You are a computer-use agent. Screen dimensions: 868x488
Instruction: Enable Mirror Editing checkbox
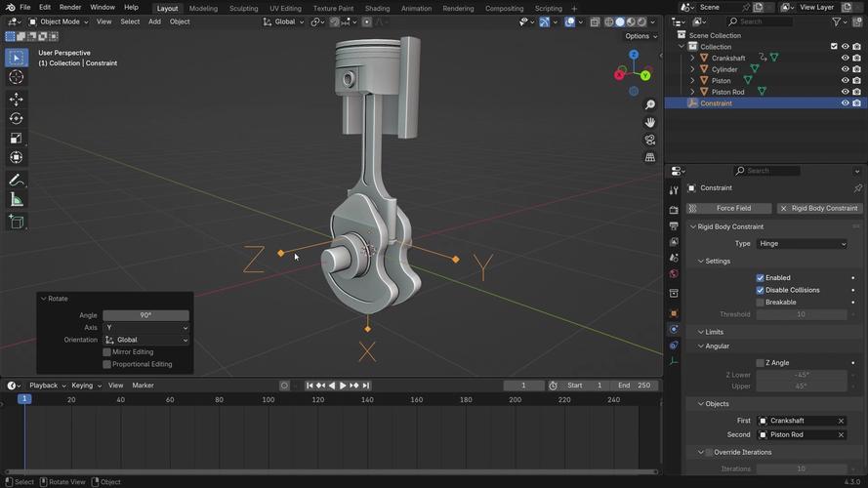coord(106,352)
